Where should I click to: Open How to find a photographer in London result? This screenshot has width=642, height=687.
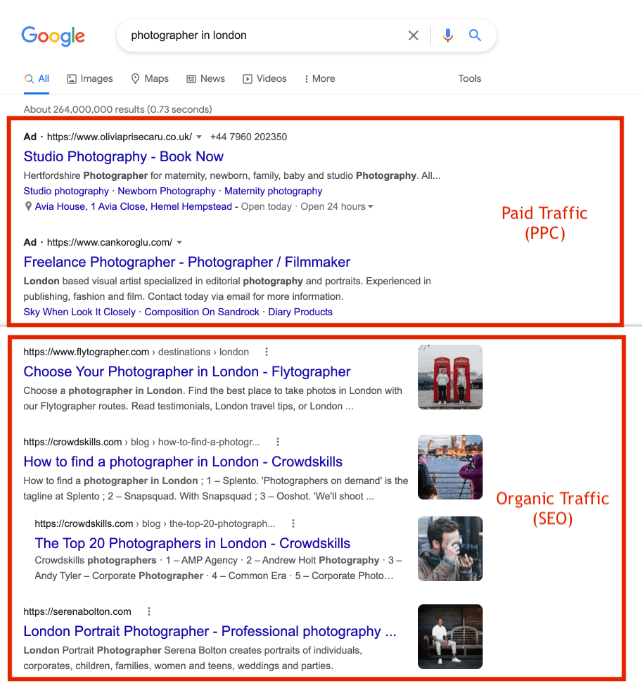[x=183, y=462]
